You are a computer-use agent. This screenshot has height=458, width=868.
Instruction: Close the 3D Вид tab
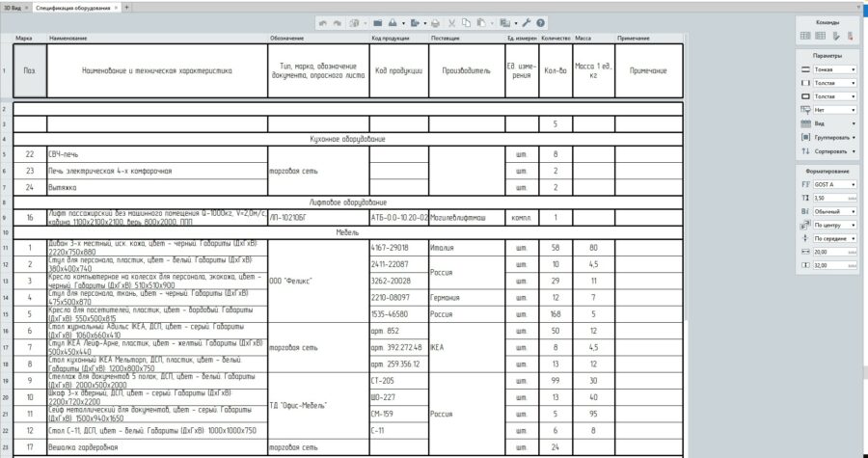27,8
